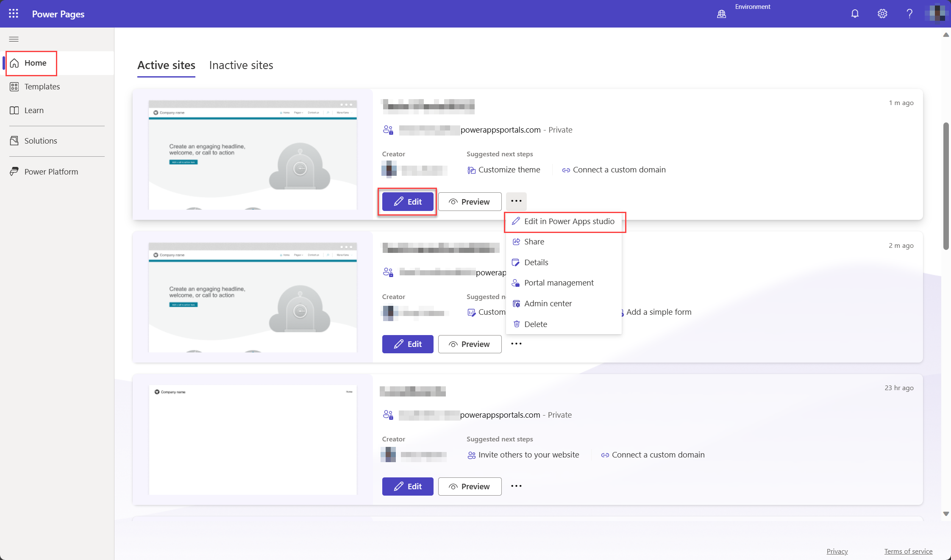The image size is (951, 560).
Task: Navigate to Admin center option
Action: tap(548, 303)
